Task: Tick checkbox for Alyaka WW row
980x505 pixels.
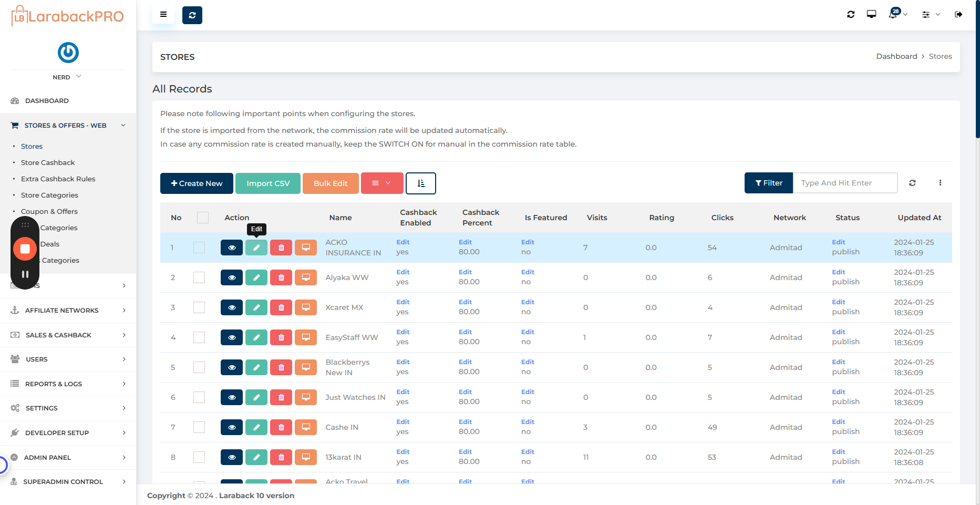Action: tap(199, 277)
